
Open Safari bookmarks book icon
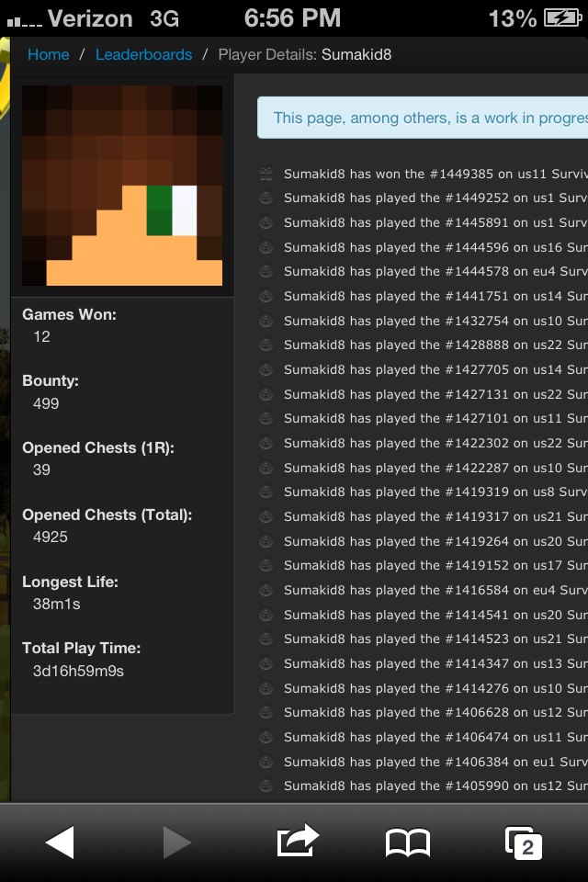click(x=408, y=842)
